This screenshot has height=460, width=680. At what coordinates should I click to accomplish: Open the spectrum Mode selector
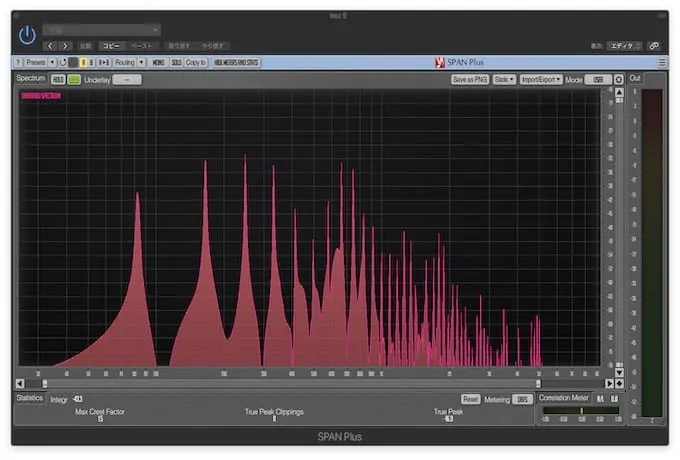point(598,80)
